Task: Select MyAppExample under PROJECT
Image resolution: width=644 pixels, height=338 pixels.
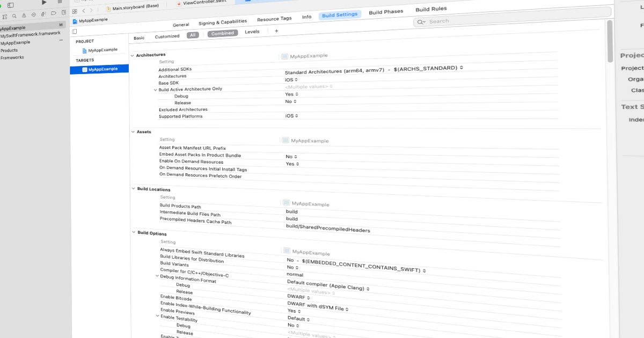Action: point(103,50)
